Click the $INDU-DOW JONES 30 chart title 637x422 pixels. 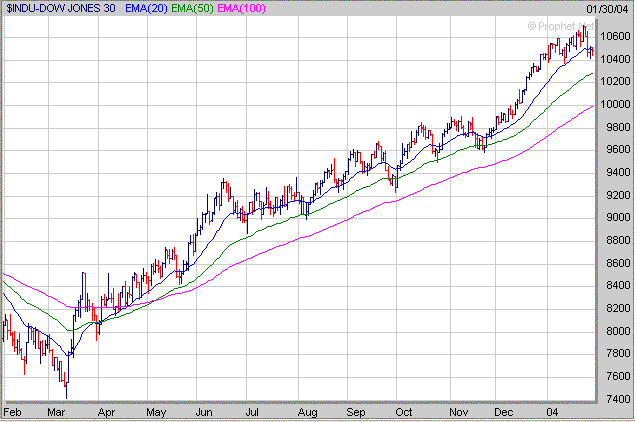point(61,8)
